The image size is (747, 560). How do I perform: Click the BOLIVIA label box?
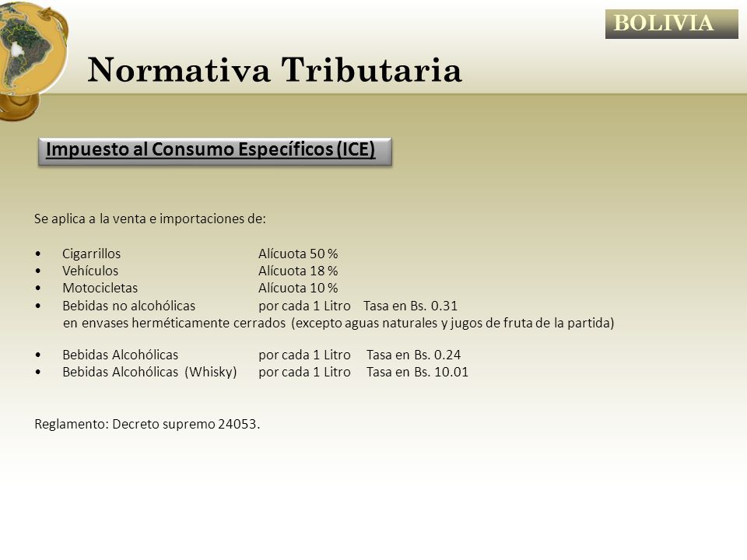coord(672,24)
